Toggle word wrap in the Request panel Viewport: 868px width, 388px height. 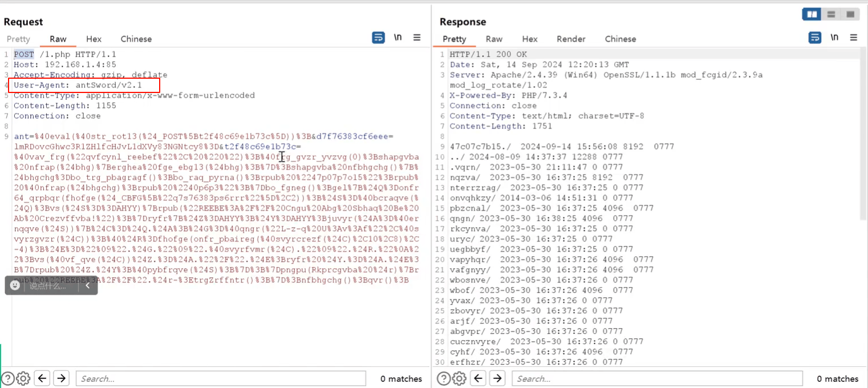378,38
